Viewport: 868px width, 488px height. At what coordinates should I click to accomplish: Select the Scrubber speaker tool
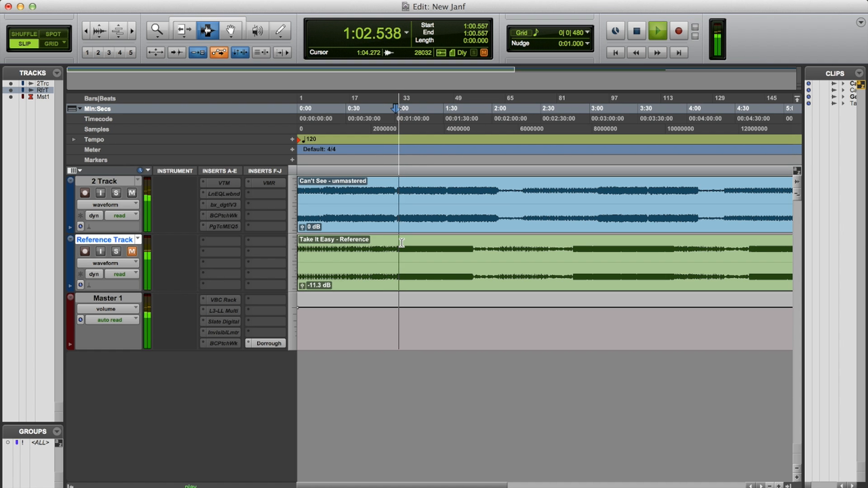coord(257,30)
